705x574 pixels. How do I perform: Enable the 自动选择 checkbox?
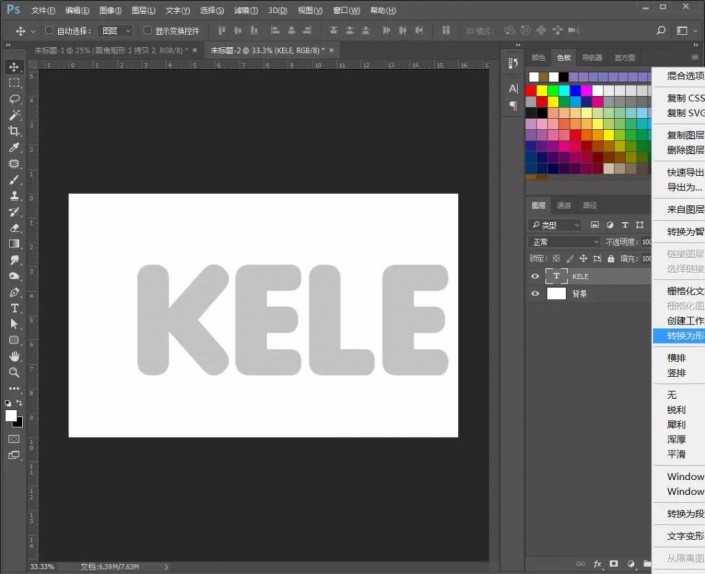pos(50,30)
